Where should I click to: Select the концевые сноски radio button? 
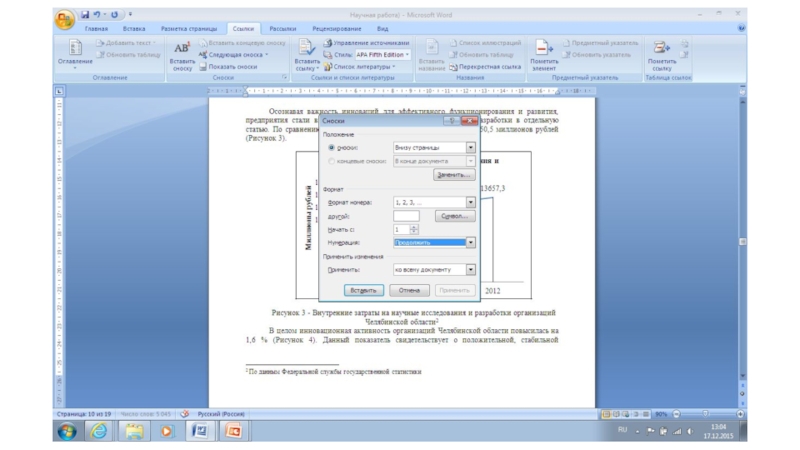[x=332, y=161]
